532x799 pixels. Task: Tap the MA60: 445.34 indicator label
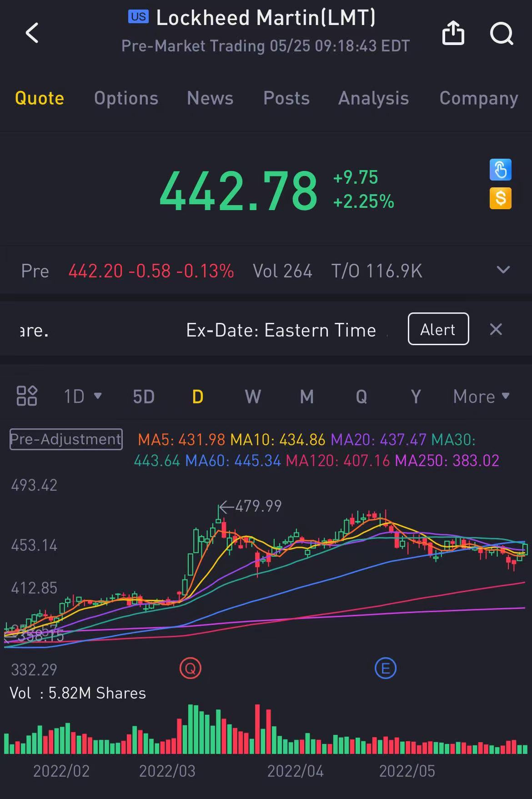click(233, 461)
